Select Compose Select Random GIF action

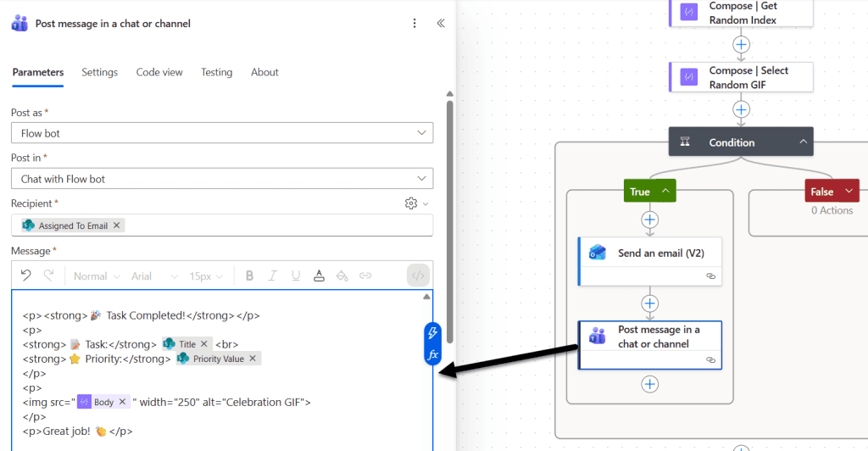(741, 77)
